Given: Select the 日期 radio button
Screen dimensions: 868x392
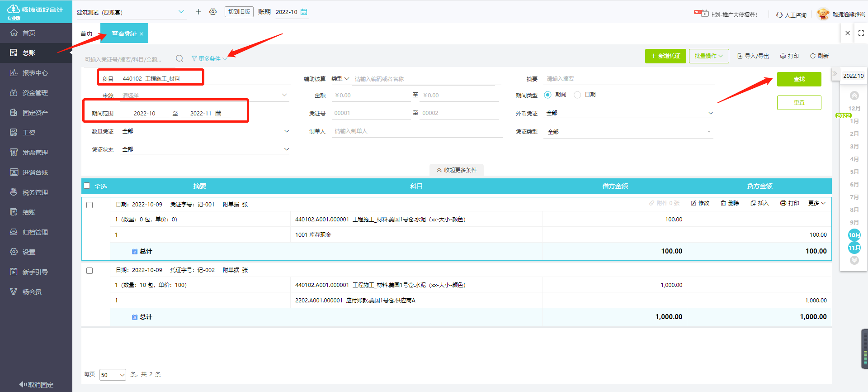Looking at the screenshot, I should point(577,95).
